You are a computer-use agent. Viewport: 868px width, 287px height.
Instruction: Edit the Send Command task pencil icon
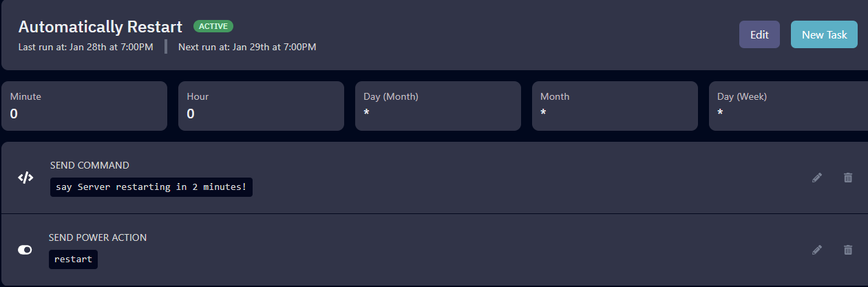(x=817, y=178)
